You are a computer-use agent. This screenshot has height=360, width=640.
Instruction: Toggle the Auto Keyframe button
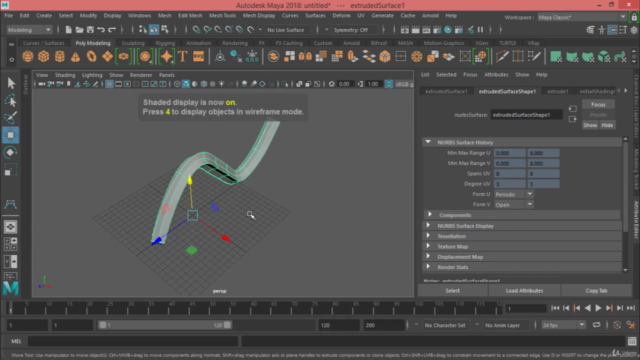coord(617,325)
